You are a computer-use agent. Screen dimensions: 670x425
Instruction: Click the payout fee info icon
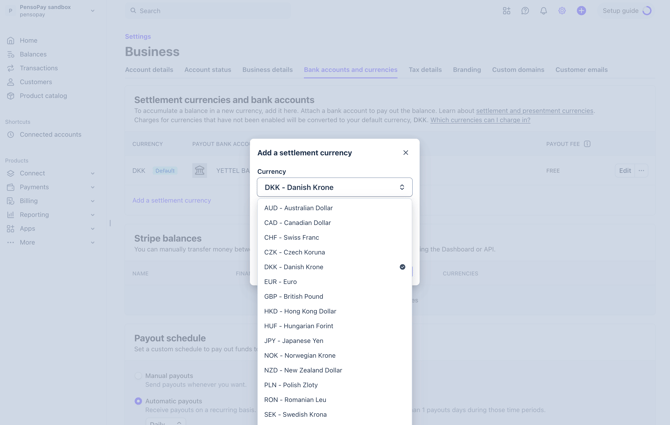(x=587, y=144)
